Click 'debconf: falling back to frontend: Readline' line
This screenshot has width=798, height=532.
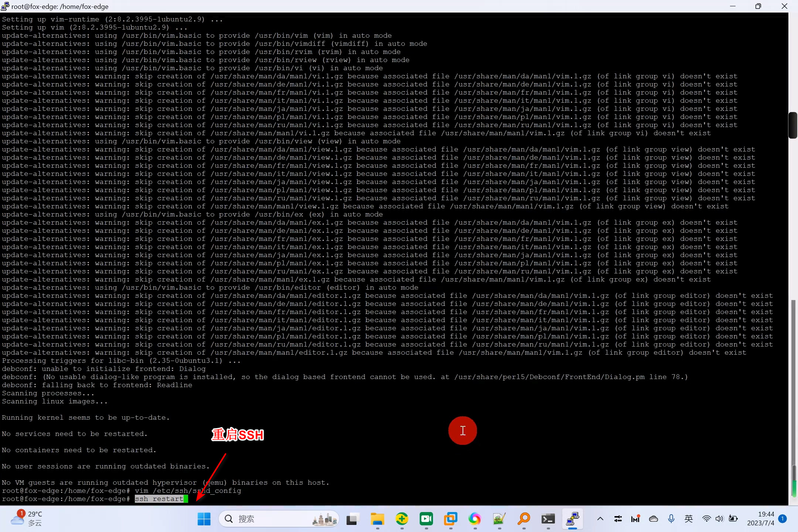(97, 385)
